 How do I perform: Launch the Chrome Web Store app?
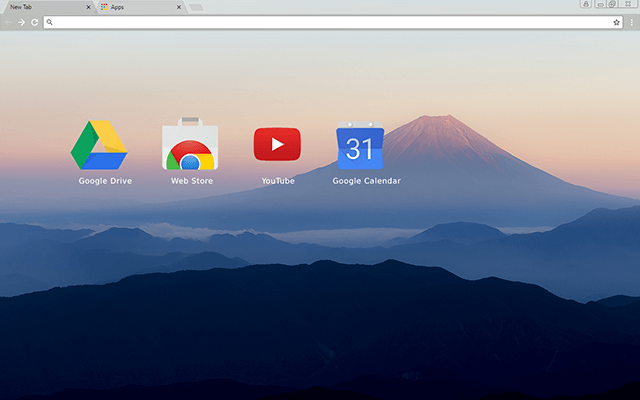[x=188, y=146]
